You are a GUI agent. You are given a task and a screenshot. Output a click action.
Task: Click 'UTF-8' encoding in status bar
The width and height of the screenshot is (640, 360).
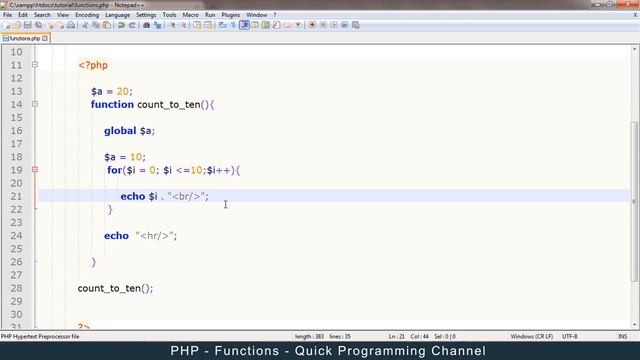[x=569, y=337]
